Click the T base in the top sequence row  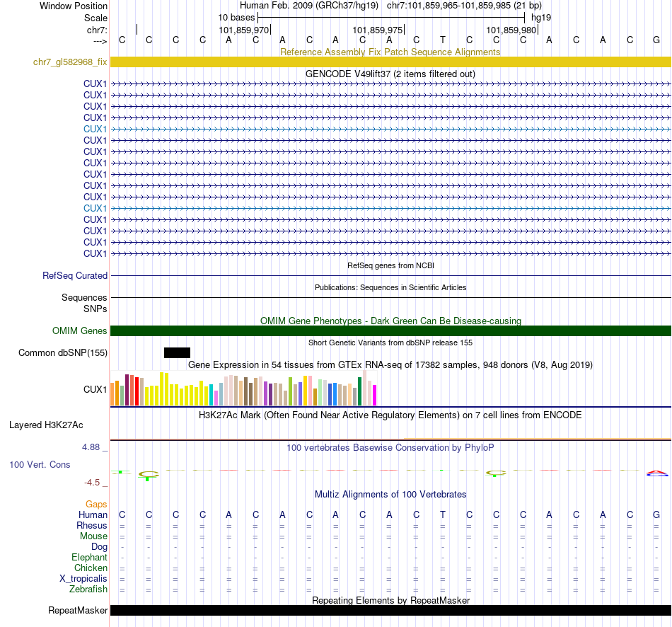click(x=443, y=40)
